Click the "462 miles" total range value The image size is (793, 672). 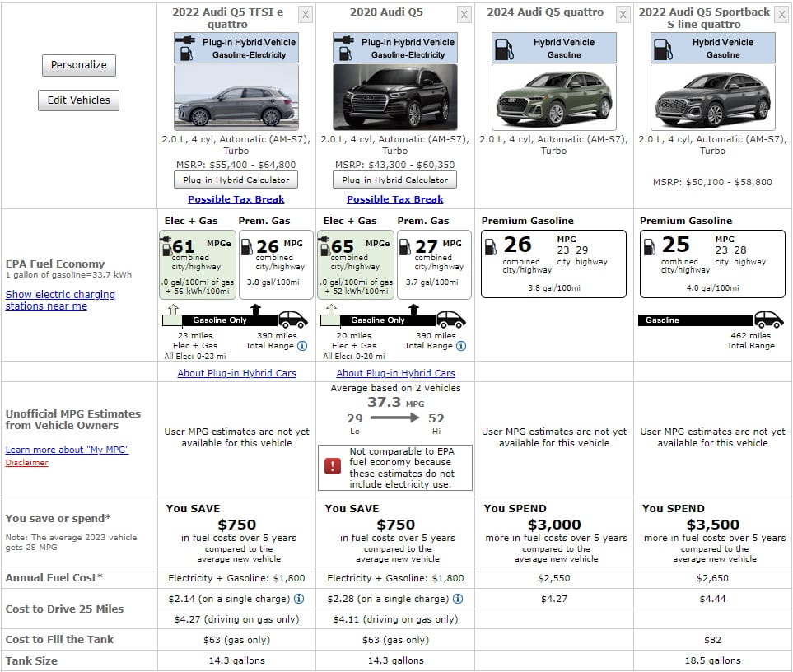pos(750,336)
